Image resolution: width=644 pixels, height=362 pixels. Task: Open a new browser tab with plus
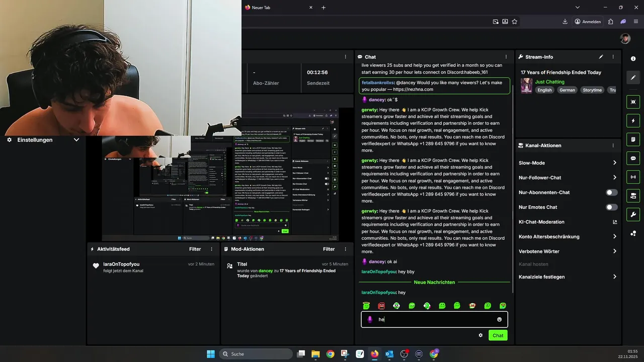(x=324, y=8)
